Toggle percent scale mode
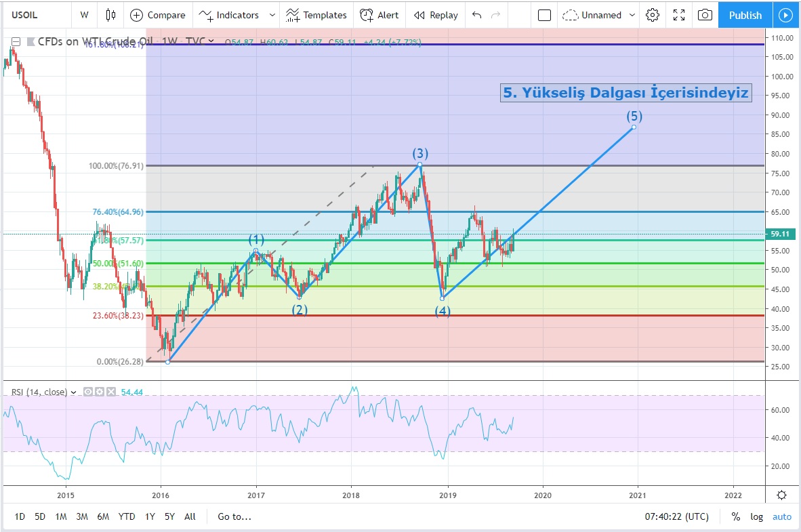Image resolution: width=801 pixels, height=532 pixels. [736, 516]
